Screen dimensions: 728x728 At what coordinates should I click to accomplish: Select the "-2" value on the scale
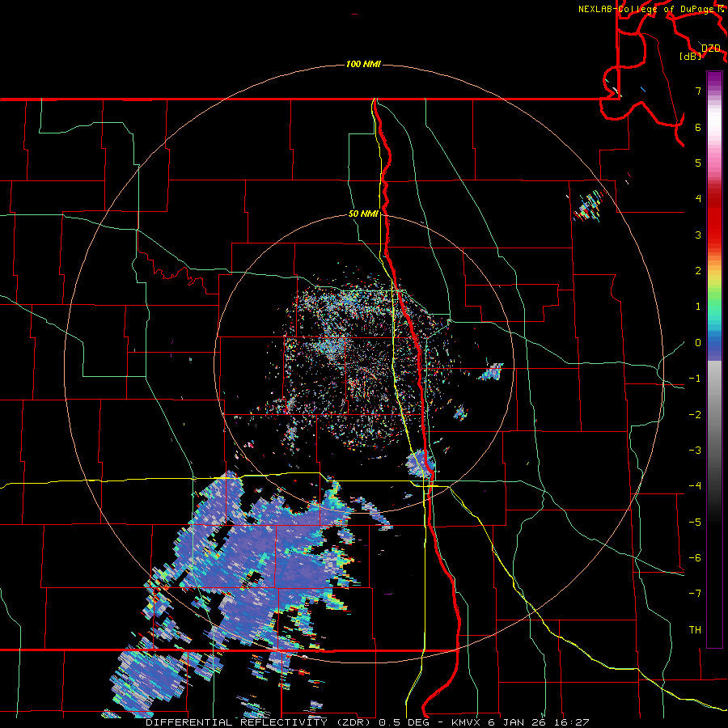pyautogui.click(x=695, y=415)
